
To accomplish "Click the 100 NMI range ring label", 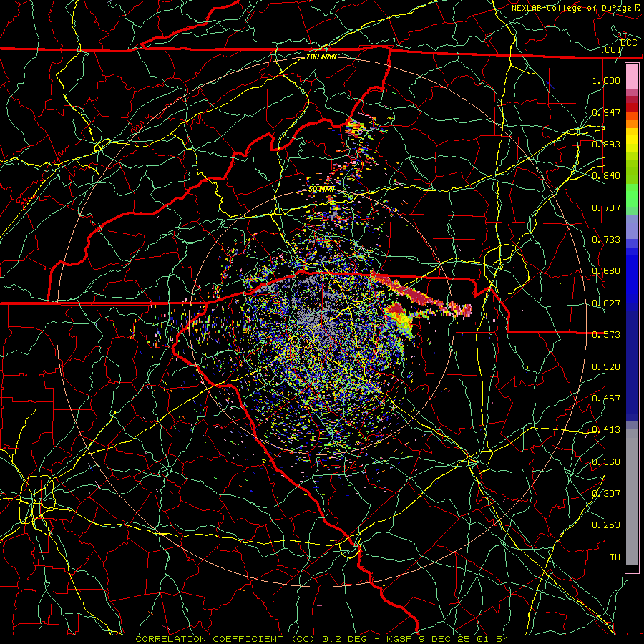I will (x=321, y=57).
